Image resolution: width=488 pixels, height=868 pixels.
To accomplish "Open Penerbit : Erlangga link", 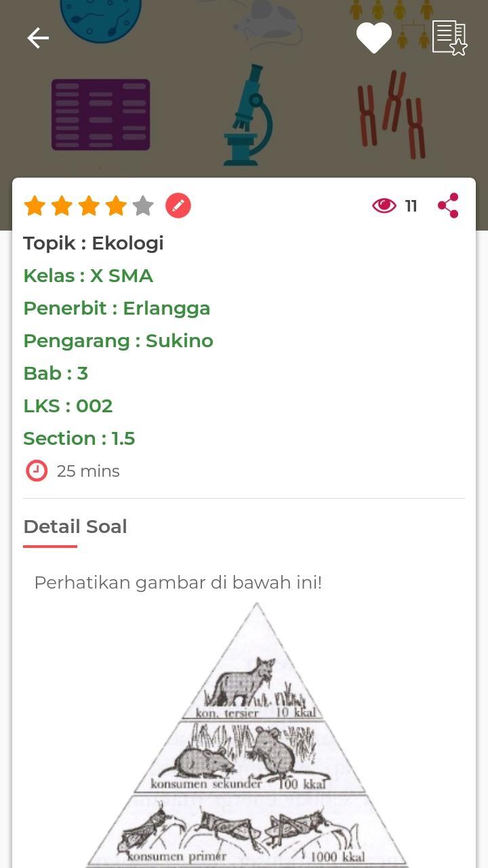I will click(x=117, y=309).
